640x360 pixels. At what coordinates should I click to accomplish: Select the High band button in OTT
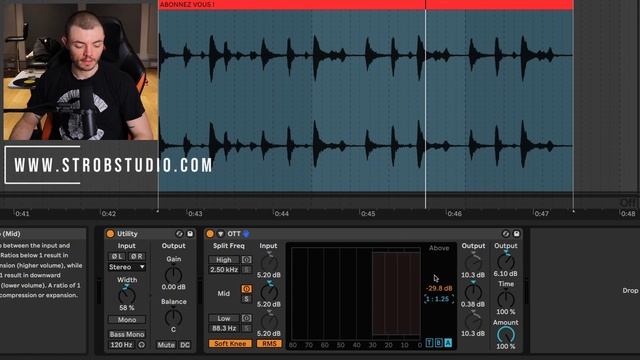[224, 260]
